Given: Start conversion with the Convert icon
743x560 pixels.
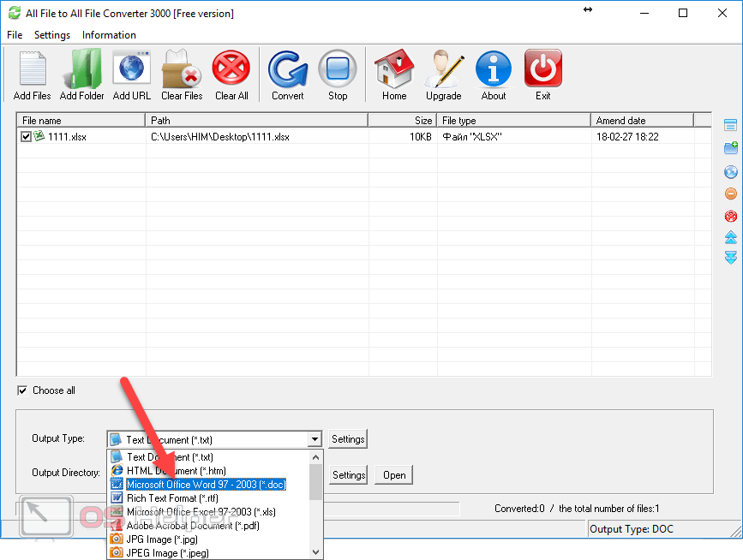Looking at the screenshot, I should (x=288, y=69).
